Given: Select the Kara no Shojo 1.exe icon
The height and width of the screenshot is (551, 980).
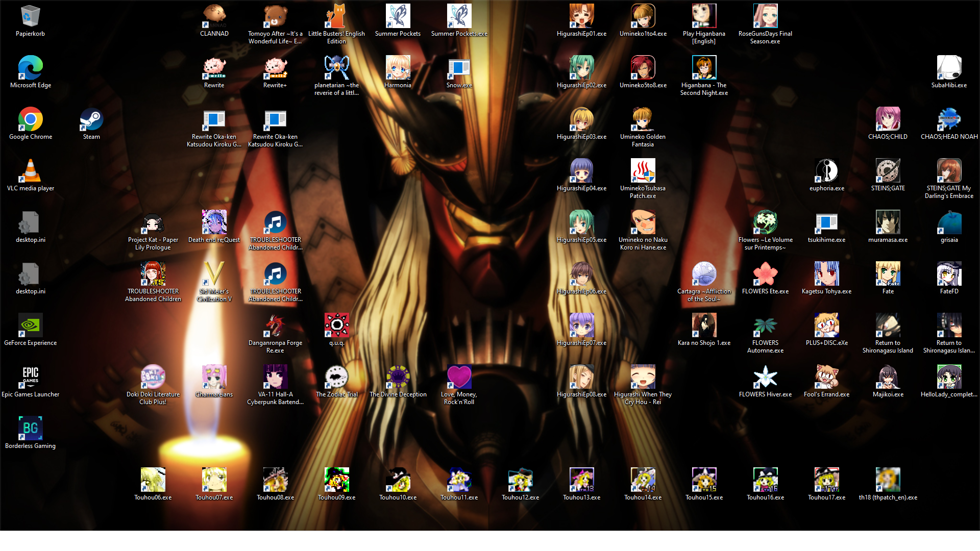Looking at the screenshot, I should click(704, 325).
